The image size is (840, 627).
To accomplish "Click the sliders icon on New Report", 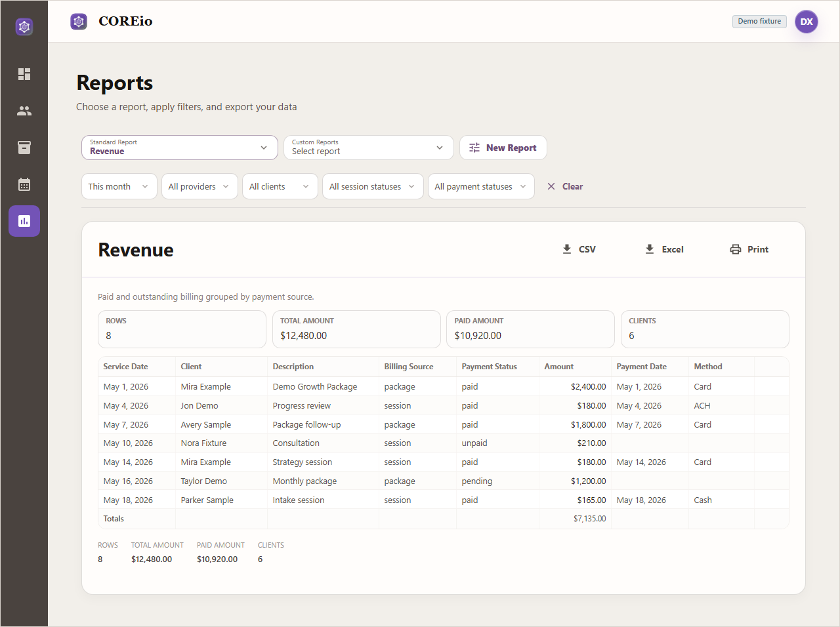I will [x=474, y=148].
